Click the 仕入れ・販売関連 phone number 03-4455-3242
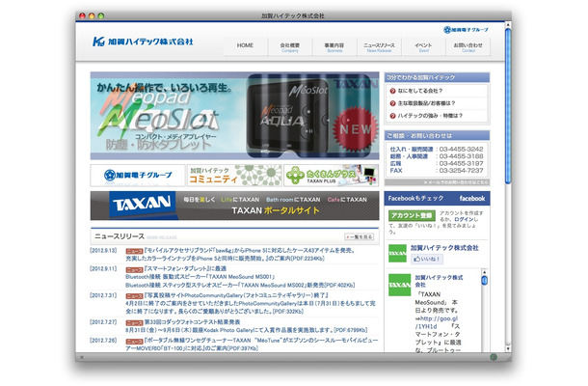This screenshot has width=588, height=386. pyautogui.click(x=461, y=149)
